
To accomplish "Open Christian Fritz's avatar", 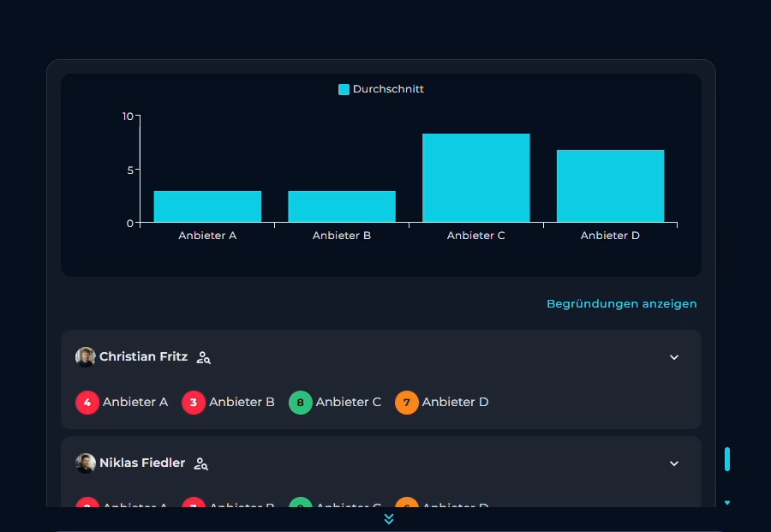I will (85, 357).
